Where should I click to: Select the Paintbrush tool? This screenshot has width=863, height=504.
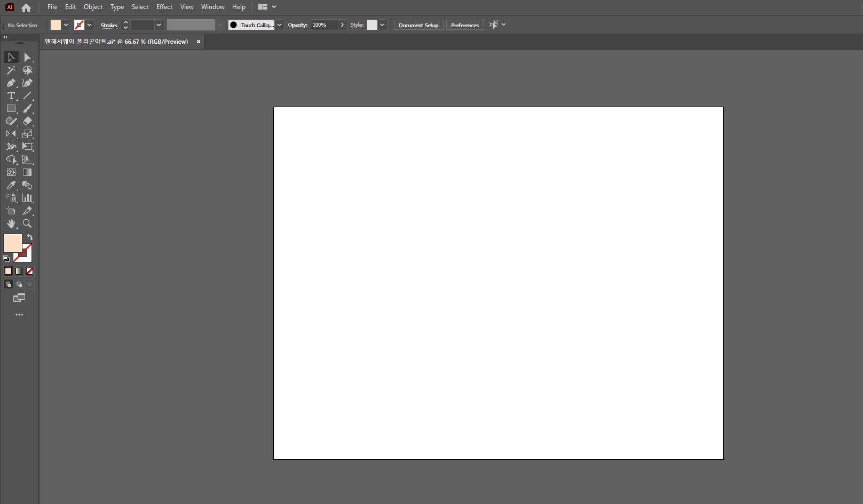point(28,108)
